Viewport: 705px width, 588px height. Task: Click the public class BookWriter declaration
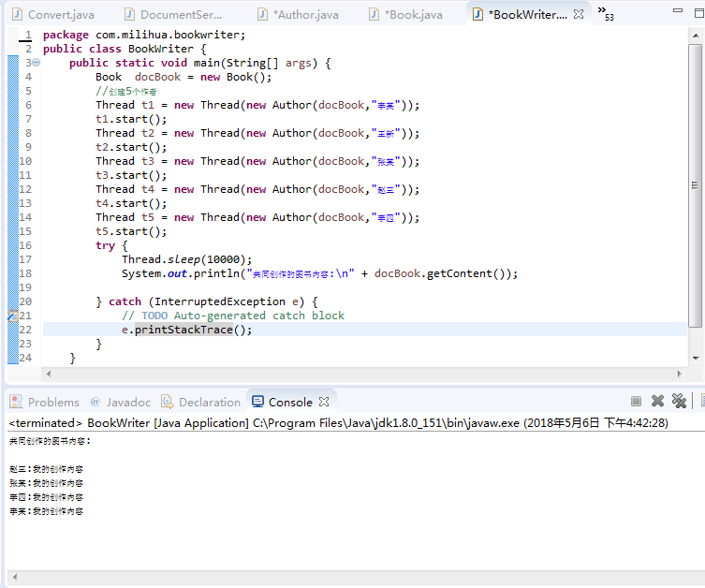[x=125, y=49]
